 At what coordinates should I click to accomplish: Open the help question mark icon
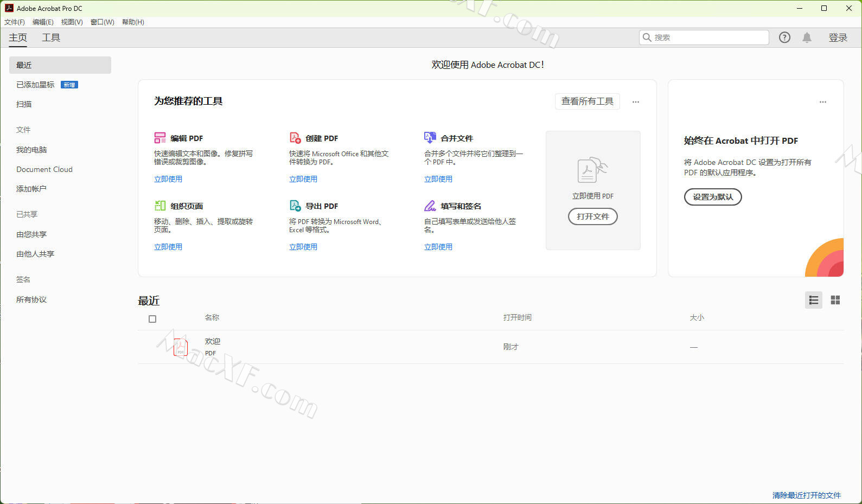point(784,37)
